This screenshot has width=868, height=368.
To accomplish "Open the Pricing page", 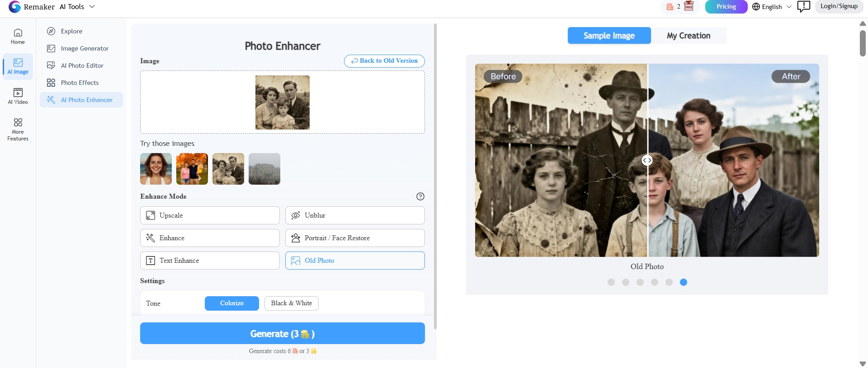I will [x=726, y=7].
